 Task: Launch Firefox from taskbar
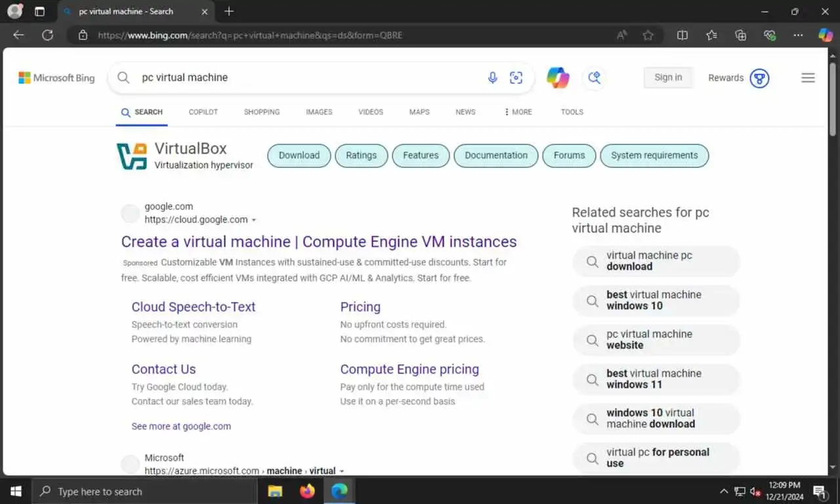(307, 491)
